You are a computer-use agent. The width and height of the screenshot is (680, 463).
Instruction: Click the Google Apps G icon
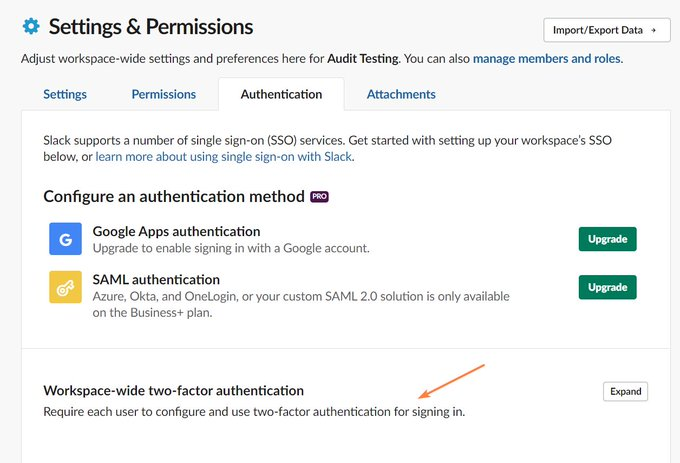click(65, 239)
